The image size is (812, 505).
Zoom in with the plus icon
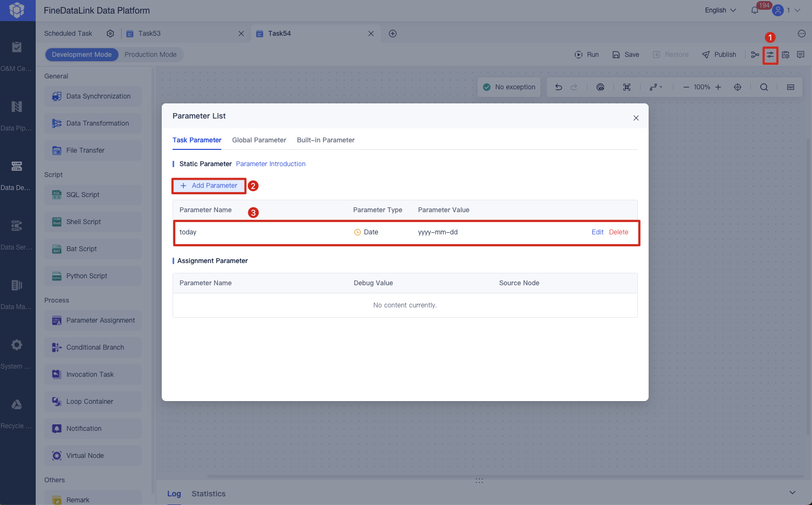click(718, 87)
